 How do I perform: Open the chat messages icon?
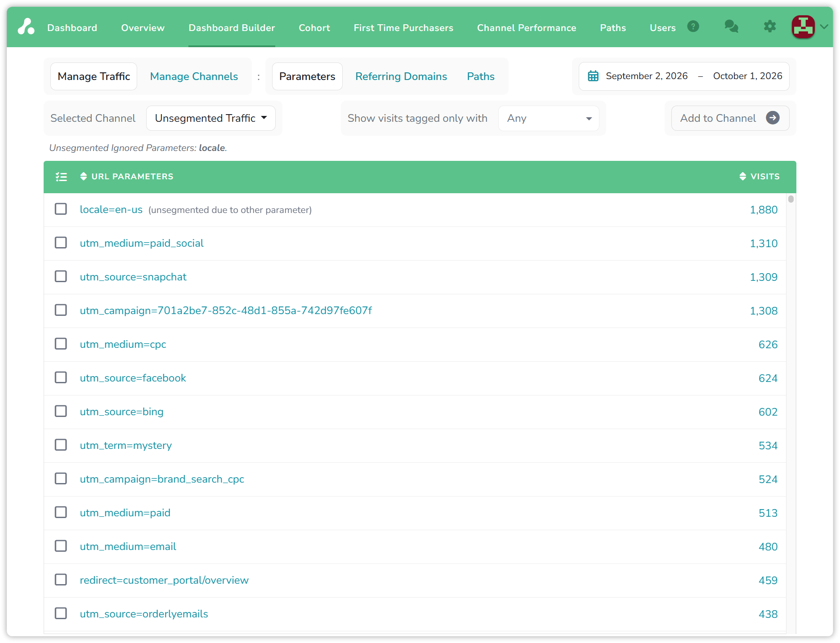coord(731,27)
